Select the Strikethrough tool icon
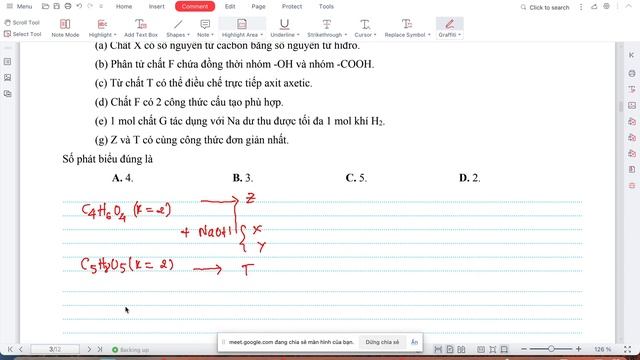Screen dimensions: 640x360 tap(327, 24)
